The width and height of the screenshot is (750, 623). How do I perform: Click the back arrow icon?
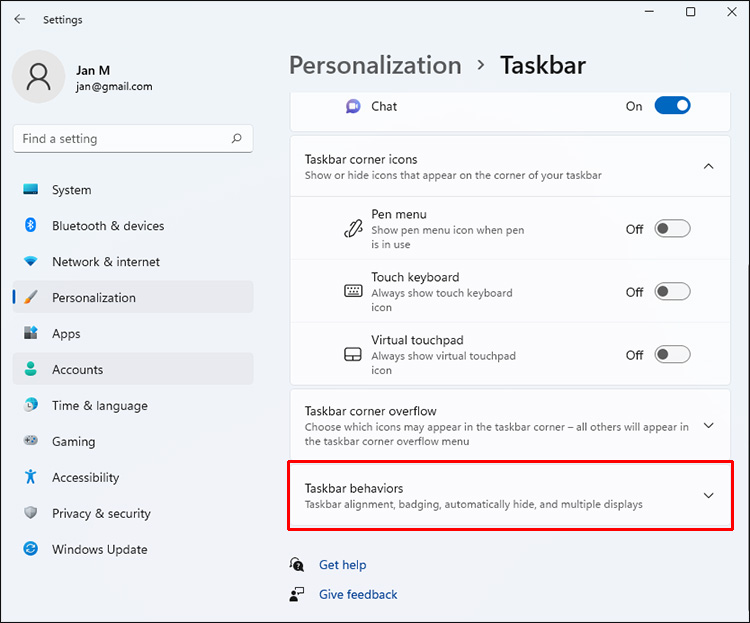[x=20, y=19]
